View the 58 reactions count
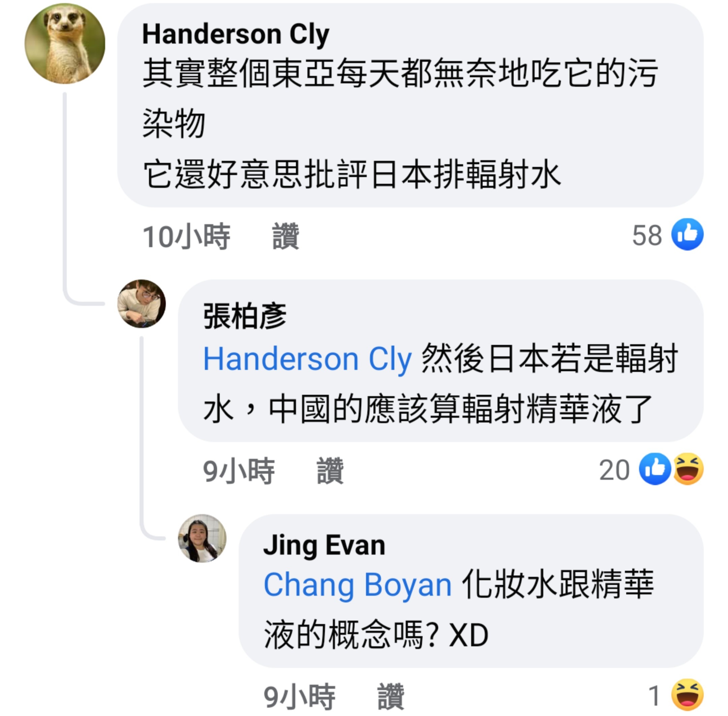Viewport: 728px width, 716px height. click(647, 235)
